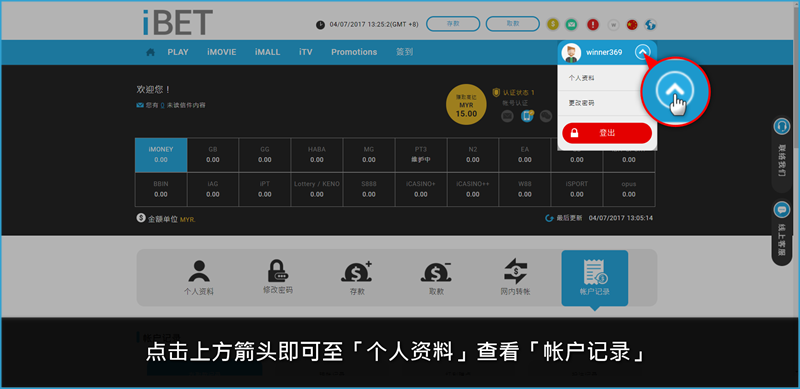Select the iCASINO+ wallet cell
Screen dimensions: 800x389
[421, 189]
